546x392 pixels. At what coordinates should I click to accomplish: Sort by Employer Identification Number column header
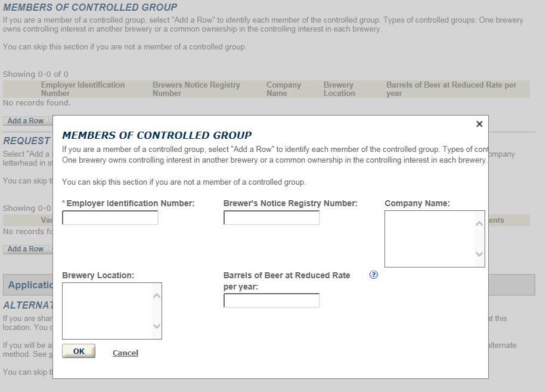82,89
